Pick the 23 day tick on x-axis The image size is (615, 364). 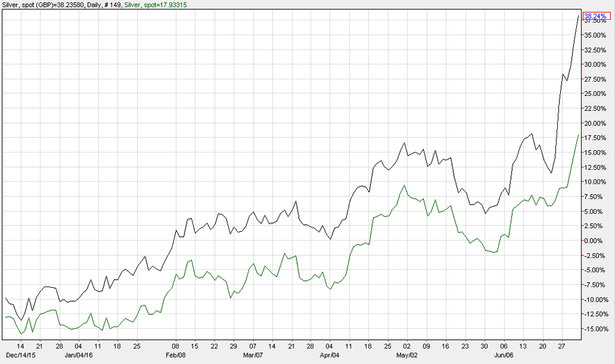tap(465, 346)
